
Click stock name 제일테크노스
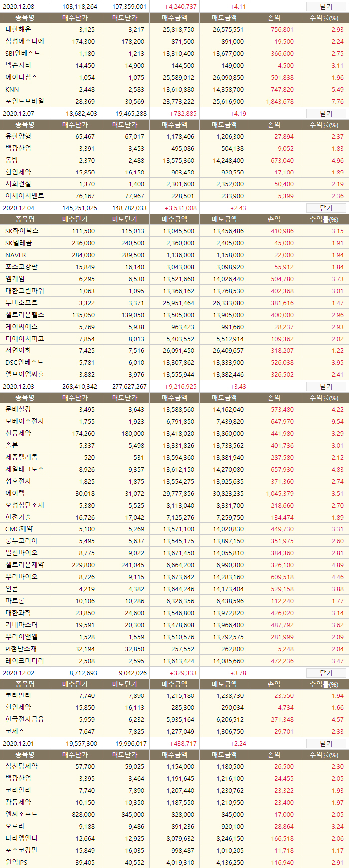[25, 469]
